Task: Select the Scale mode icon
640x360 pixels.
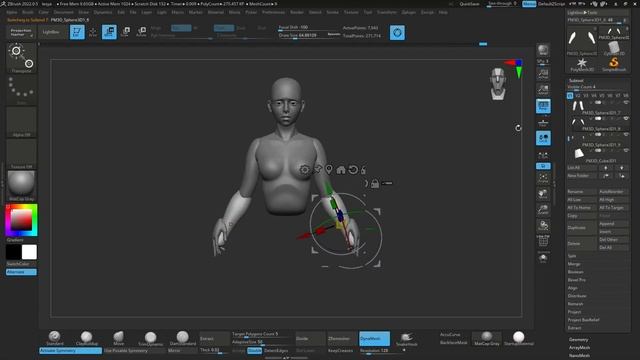Action: coord(125,32)
